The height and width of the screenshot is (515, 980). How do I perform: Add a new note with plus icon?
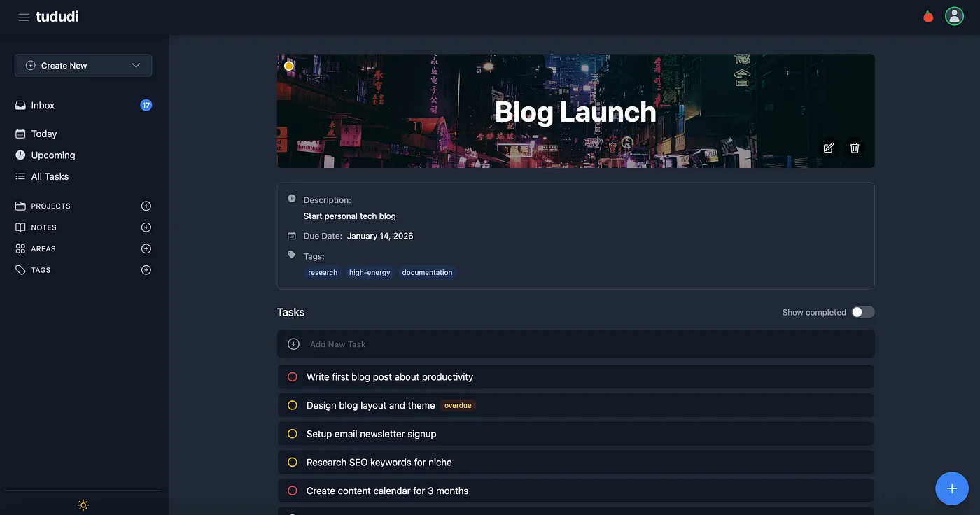tap(146, 227)
